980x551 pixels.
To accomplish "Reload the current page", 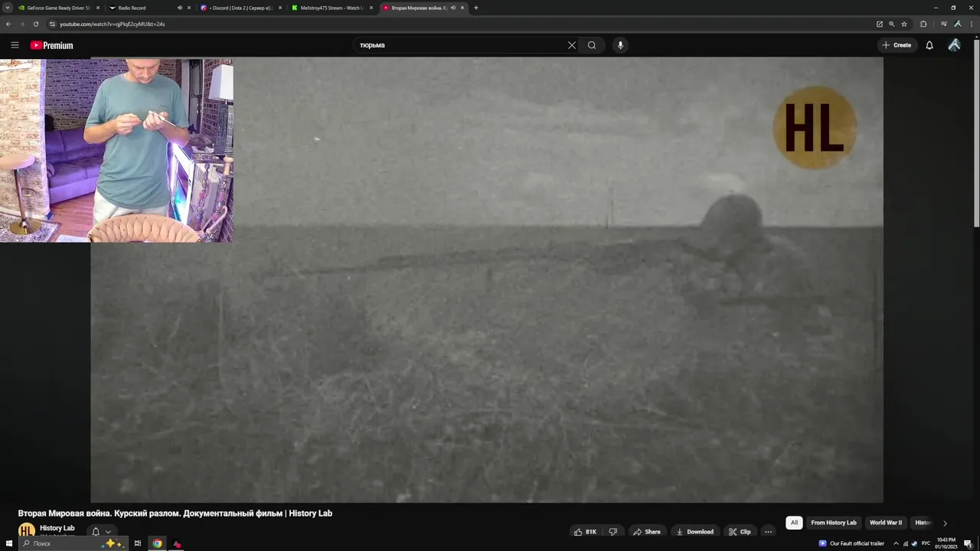I will coord(35,24).
